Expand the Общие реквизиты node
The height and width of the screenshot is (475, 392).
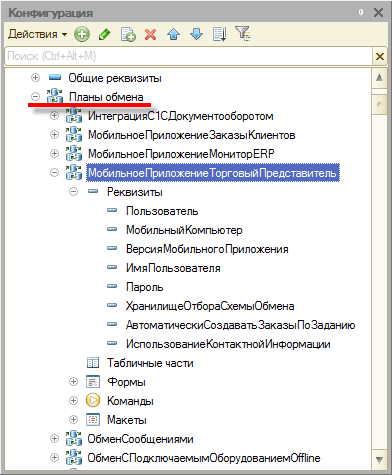point(35,78)
